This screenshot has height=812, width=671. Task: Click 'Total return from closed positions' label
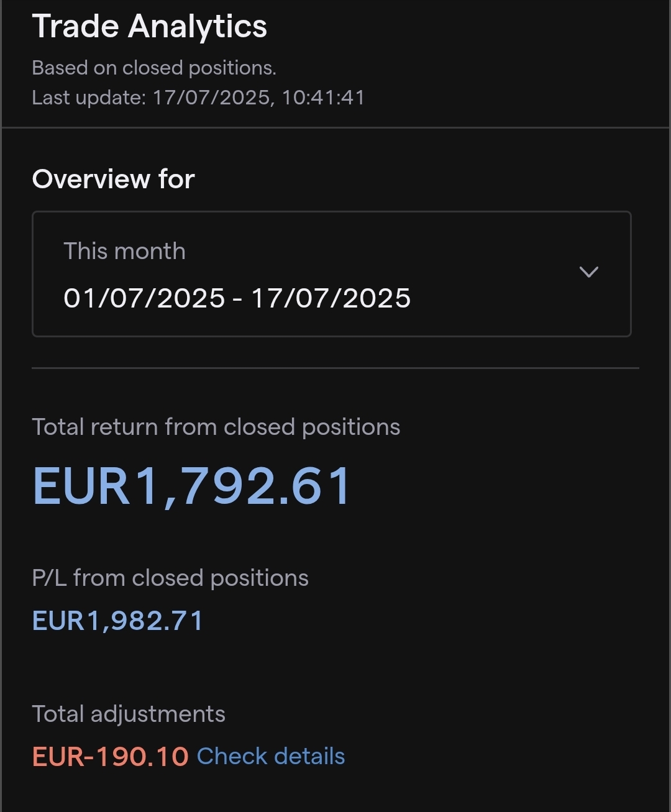(216, 427)
